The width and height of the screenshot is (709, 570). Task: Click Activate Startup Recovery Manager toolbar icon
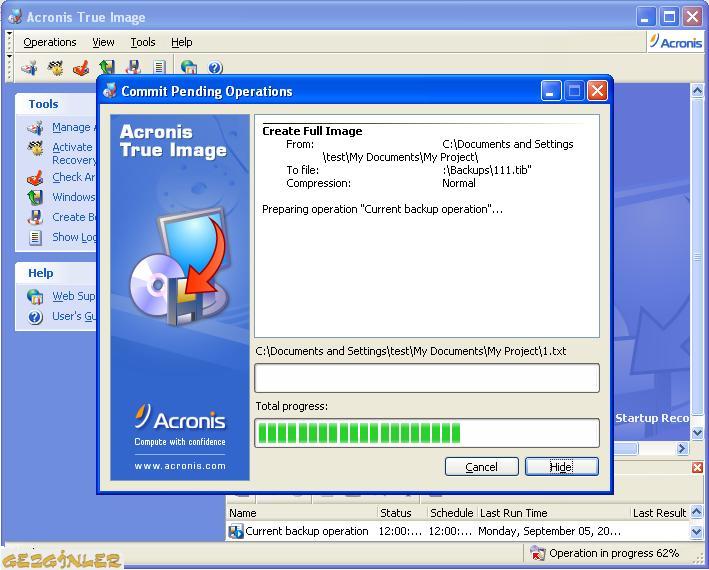tap(56, 68)
